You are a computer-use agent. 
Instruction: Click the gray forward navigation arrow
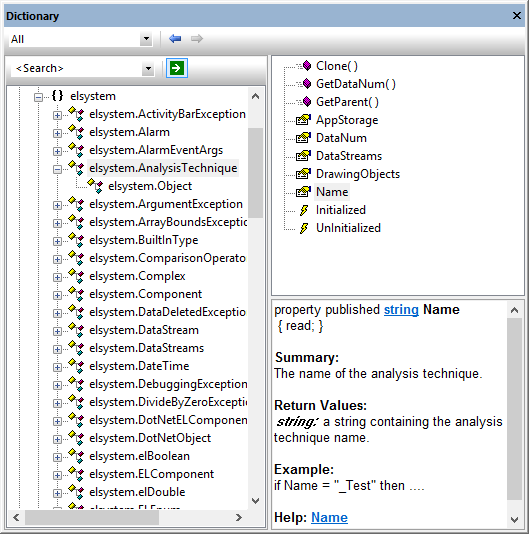pyautogui.click(x=197, y=38)
